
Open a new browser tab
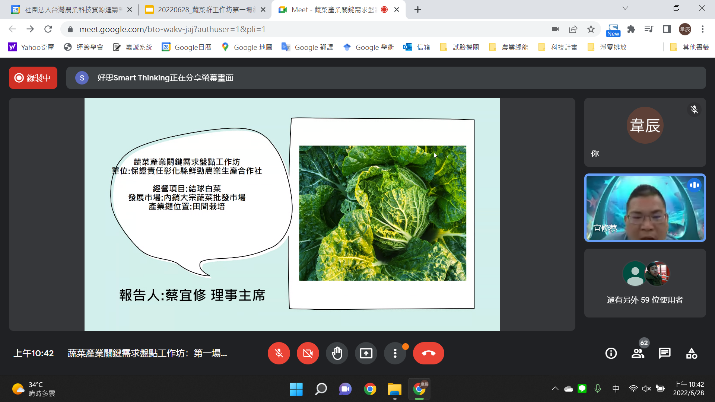pyautogui.click(x=417, y=9)
